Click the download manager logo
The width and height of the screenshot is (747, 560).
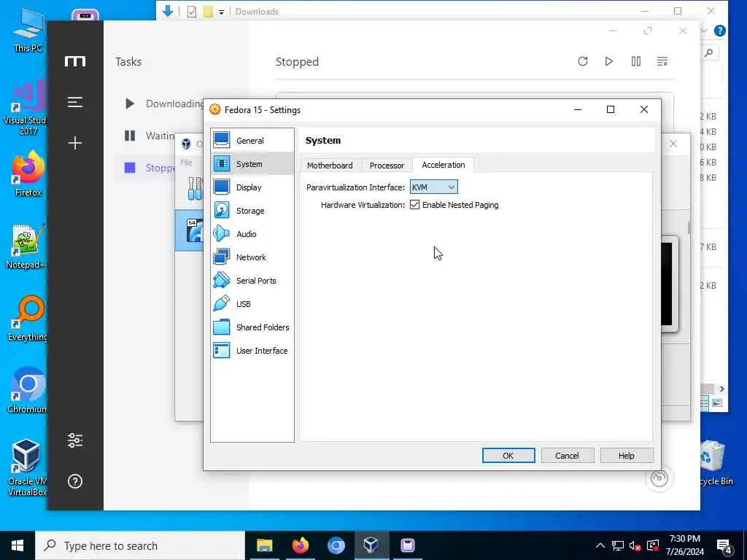click(75, 61)
